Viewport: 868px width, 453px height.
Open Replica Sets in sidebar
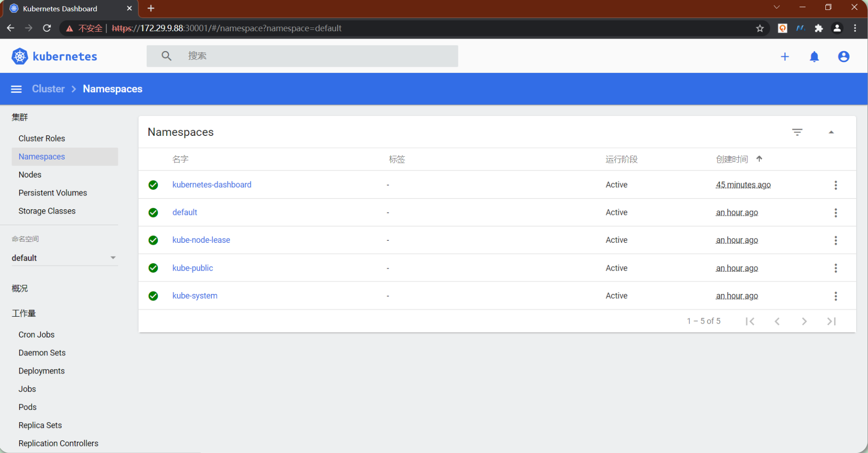pos(40,426)
